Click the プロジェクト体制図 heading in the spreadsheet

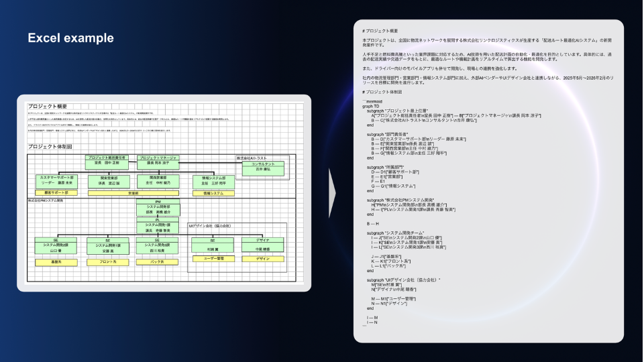(50, 146)
